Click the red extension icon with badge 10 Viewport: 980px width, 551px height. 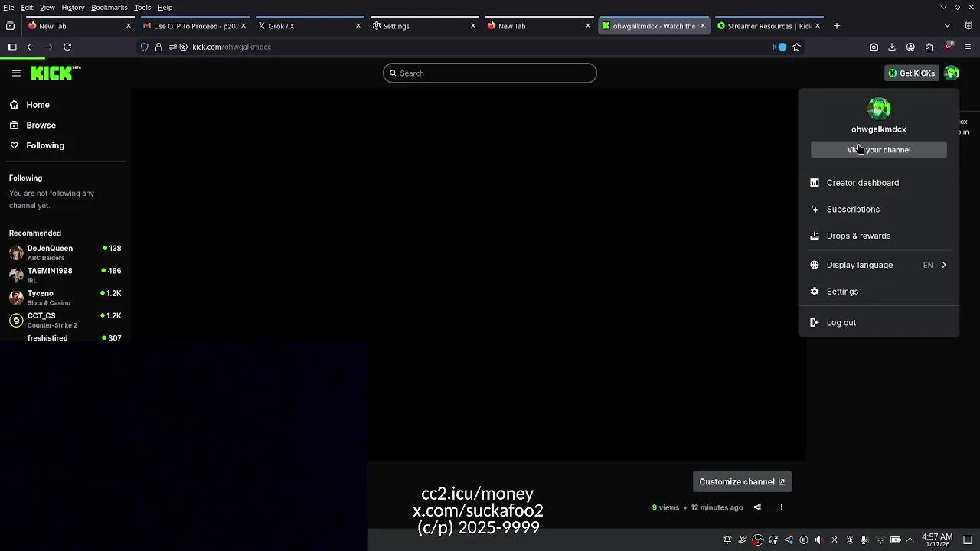click(949, 47)
